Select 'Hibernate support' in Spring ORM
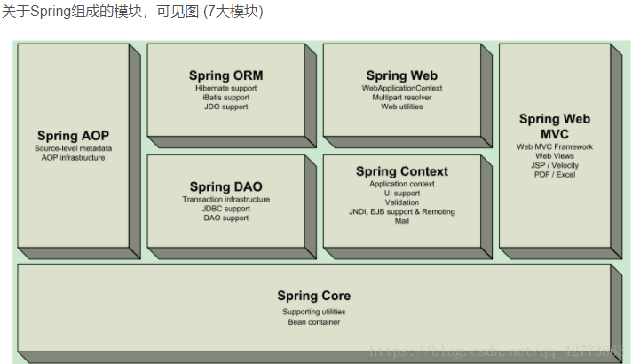 (225, 88)
